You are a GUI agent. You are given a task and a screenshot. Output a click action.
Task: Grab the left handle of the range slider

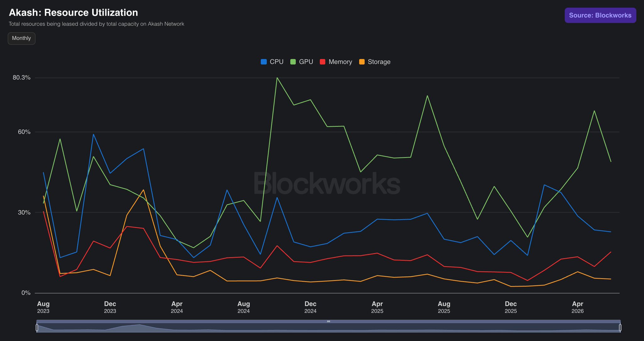coord(37,328)
